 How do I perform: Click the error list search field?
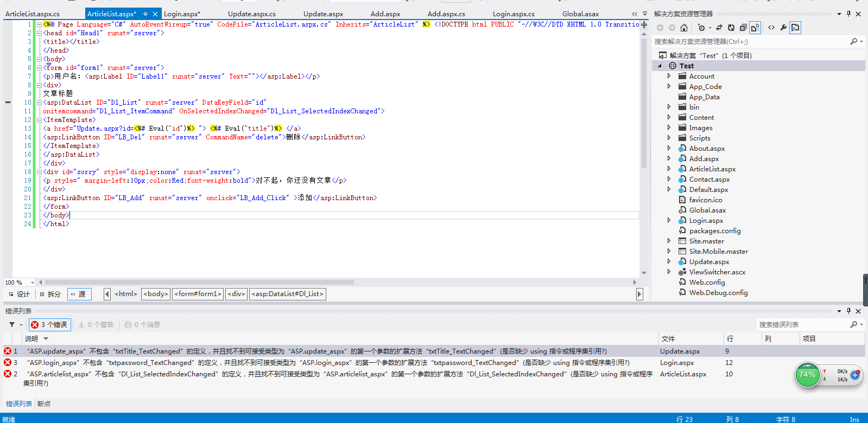[802, 324]
